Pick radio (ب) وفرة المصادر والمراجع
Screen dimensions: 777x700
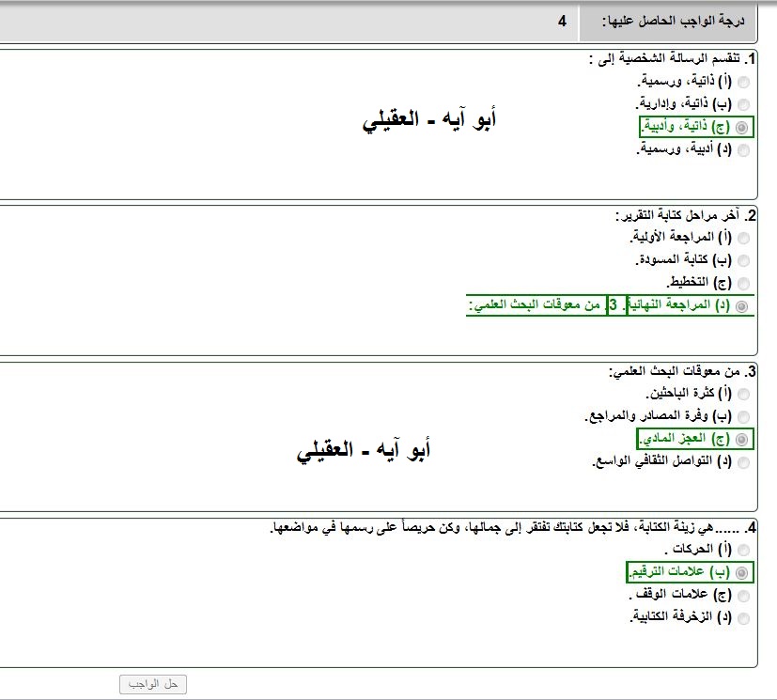click(x=743, y=416)
